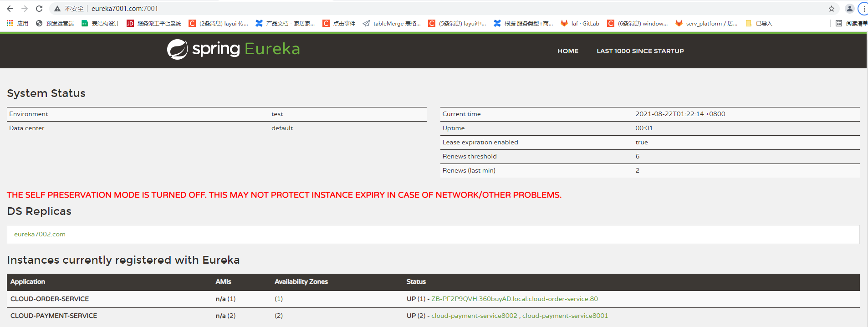868x327 pixels.
Task: Open the 服务派工平台系统 bookmark
Action: [154, 23]
